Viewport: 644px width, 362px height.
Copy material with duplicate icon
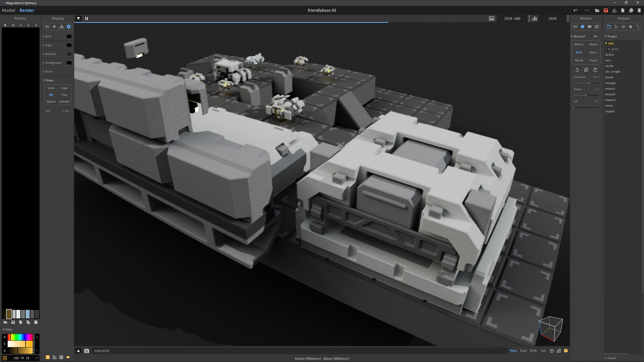[586, 70]
